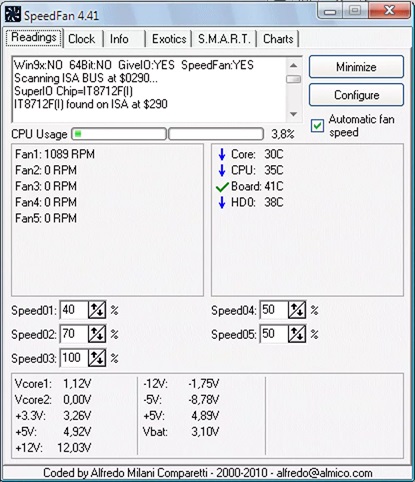
Task: Click the Core 30C temperature text
Action: (257, 154)
